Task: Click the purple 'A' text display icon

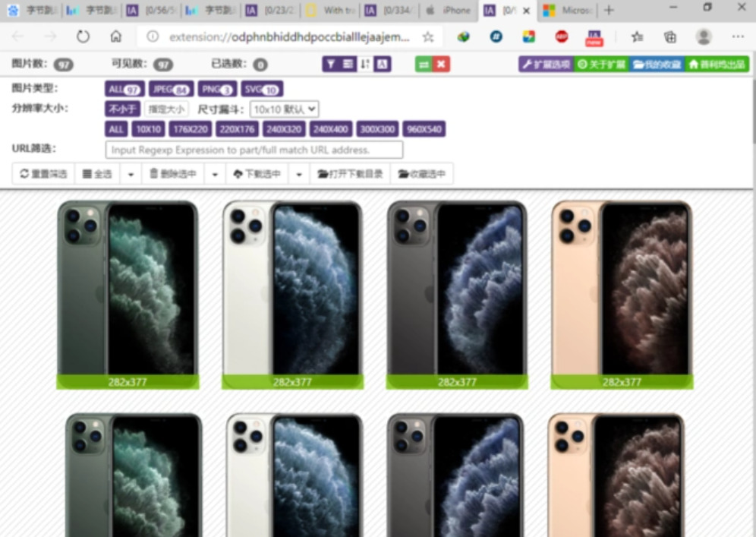Action: (x=382, y=64)
